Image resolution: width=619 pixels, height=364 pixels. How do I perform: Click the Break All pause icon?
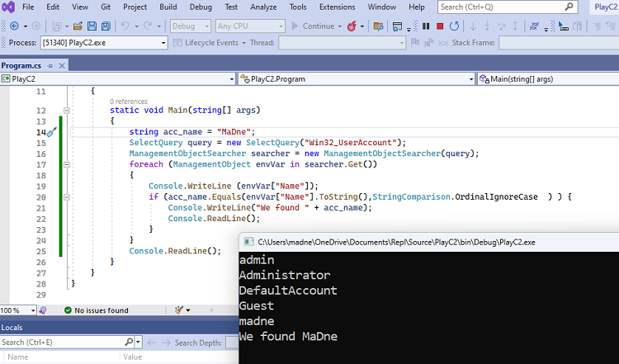click(x=426, y=26)
